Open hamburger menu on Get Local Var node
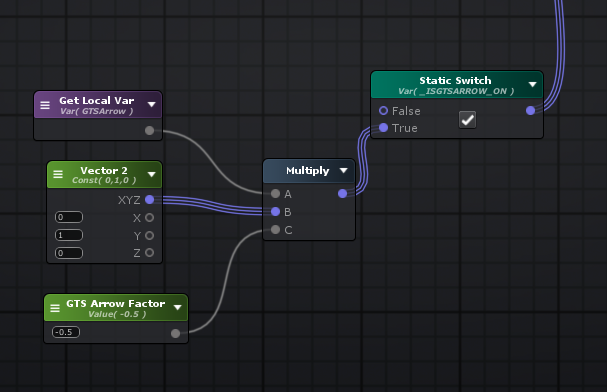This screenshot has height=392, width=607. [x=45, y=105]
